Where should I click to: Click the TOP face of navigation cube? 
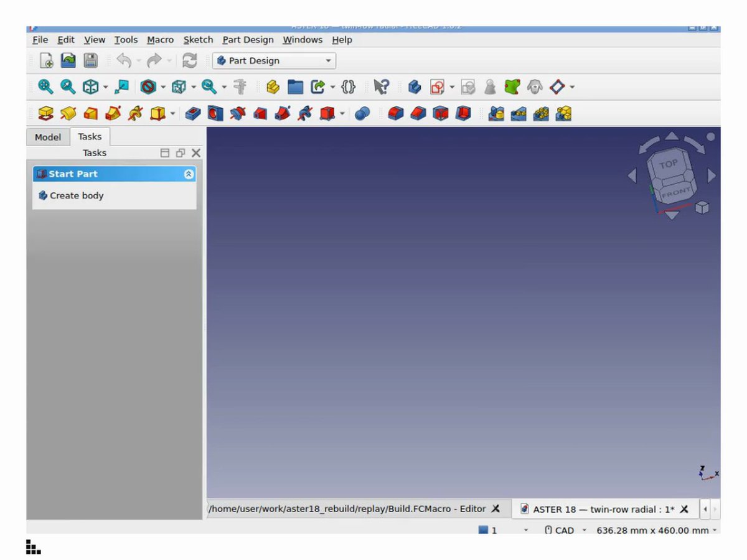click(668, 165)
